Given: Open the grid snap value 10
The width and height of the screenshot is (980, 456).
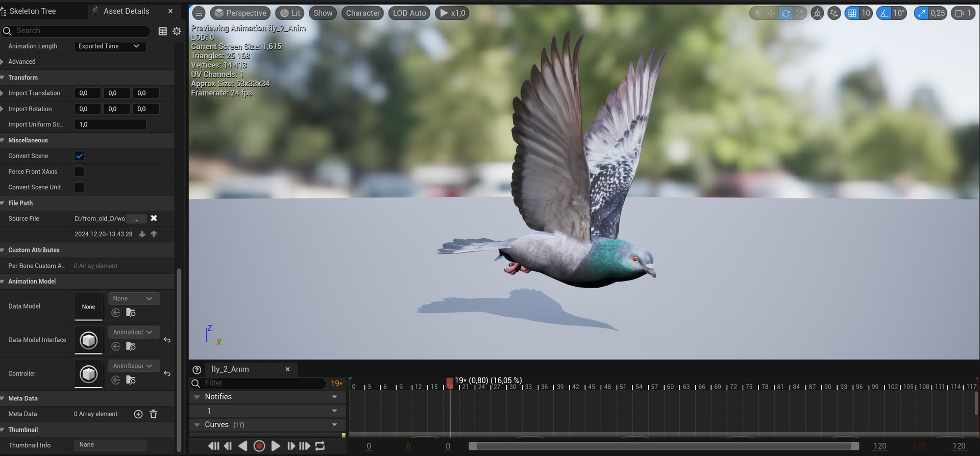Looking at the screenshot, I should [866, 13].
